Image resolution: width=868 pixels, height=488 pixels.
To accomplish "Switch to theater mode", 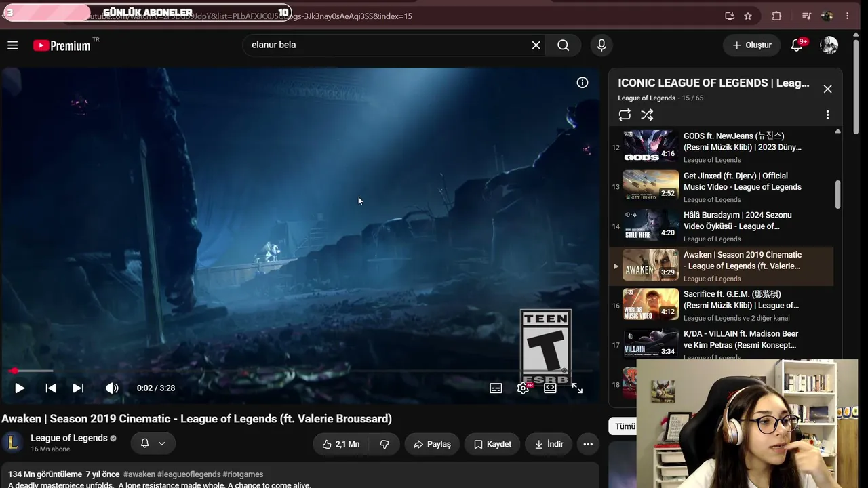I will (550, 388).
